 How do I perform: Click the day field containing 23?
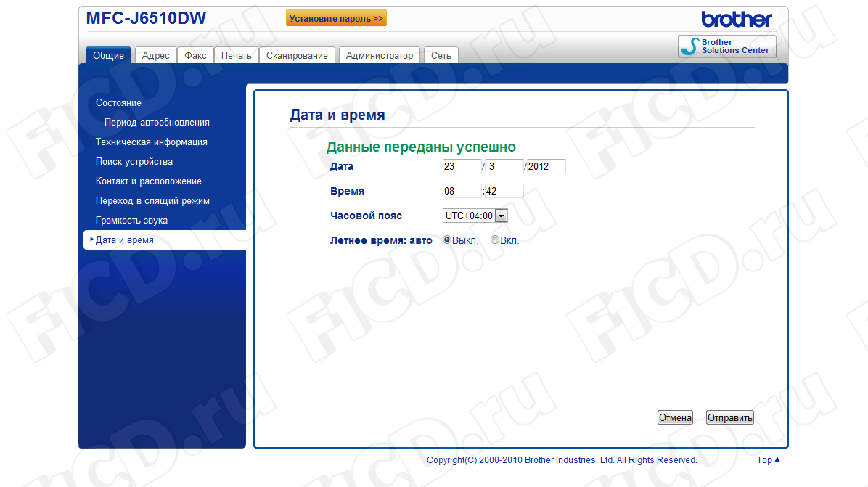(462, 166)
